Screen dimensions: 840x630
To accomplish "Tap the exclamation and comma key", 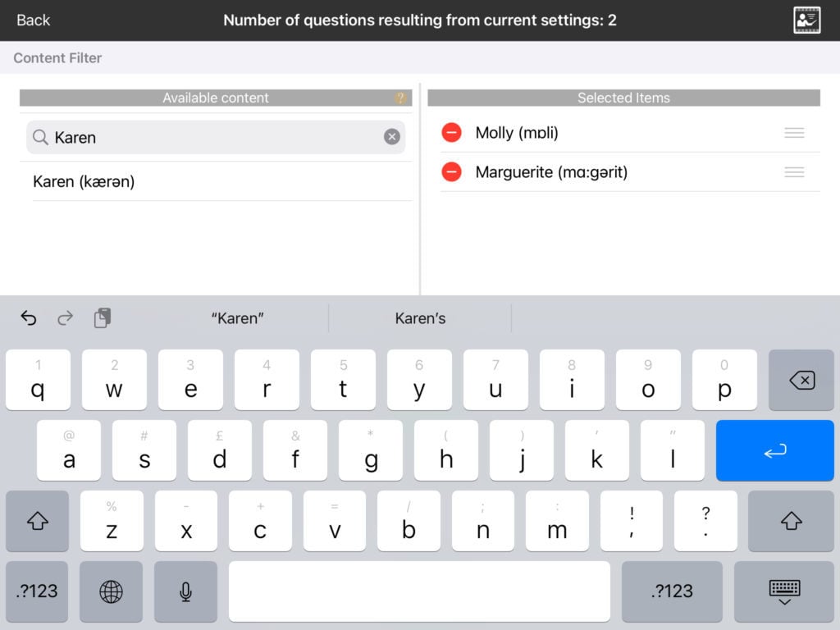I will pyautogui.click(x=632, y=521).
